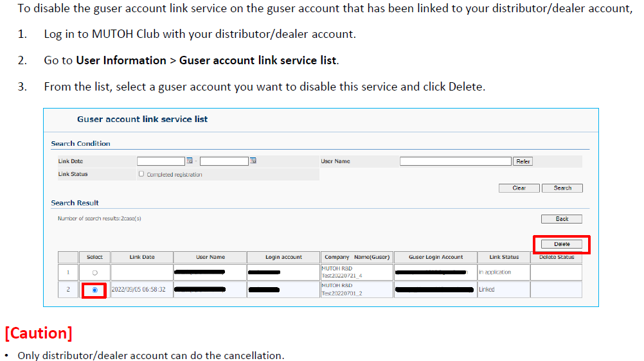Click the User Name column header

click(210, 257)
